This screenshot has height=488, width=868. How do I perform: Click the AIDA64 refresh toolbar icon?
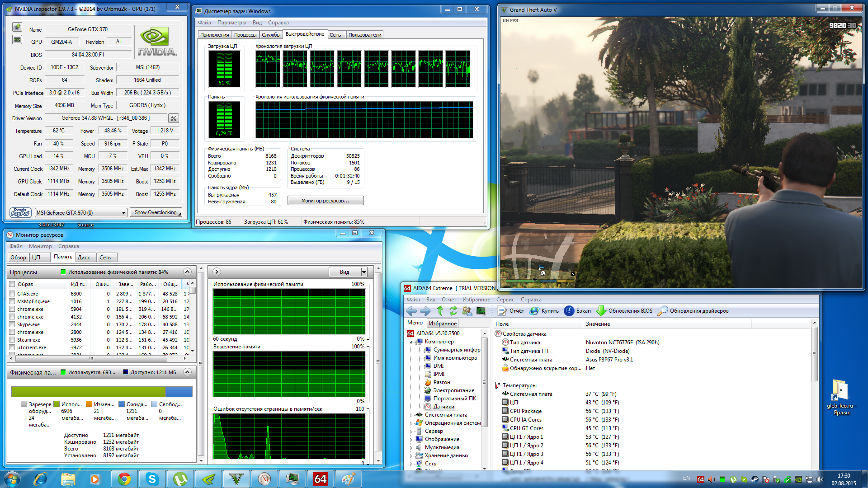453,311
